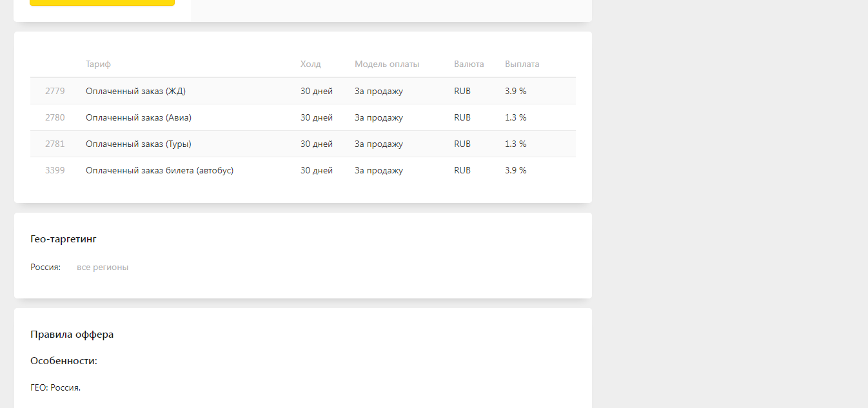Viewport: 868px width, 408px height.
Task: Click RUB currency in the ЖД row
Action: (462, 92)
